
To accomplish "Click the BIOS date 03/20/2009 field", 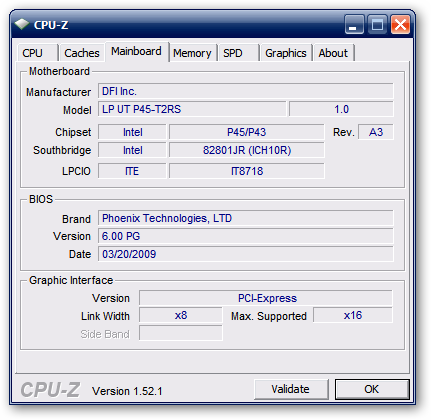I will coord(246,254).
